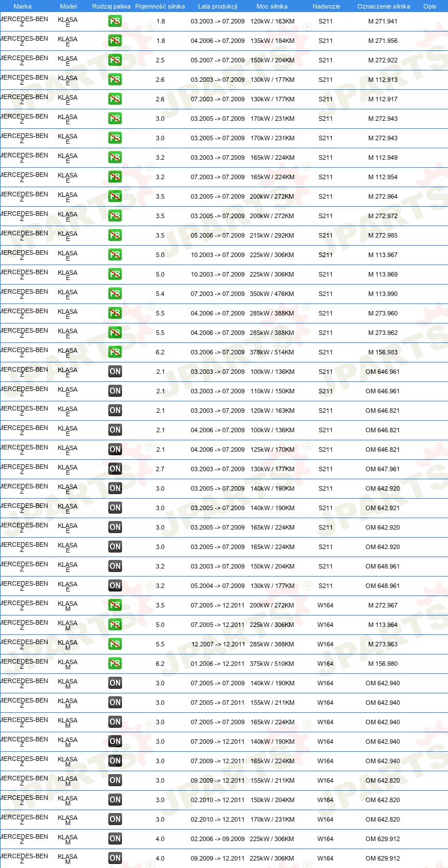Select the PB icon in the M 113.969 row
The image size is (448, 868).
tap(115, 274)
